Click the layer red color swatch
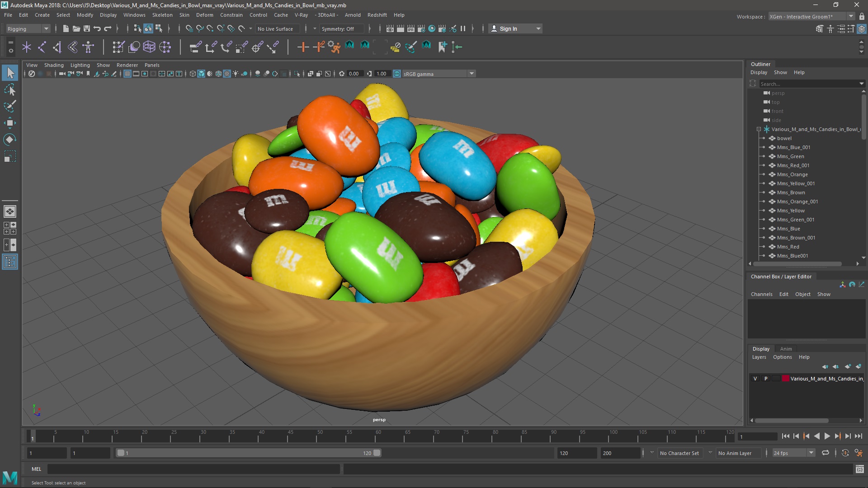 pos(786,379)
